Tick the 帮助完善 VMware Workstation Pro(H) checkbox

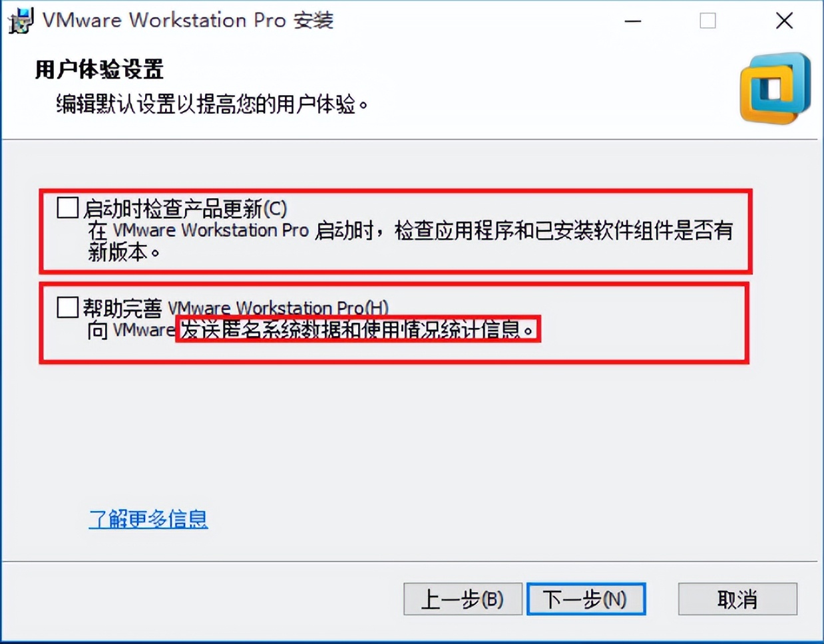(x=67, y=307)
